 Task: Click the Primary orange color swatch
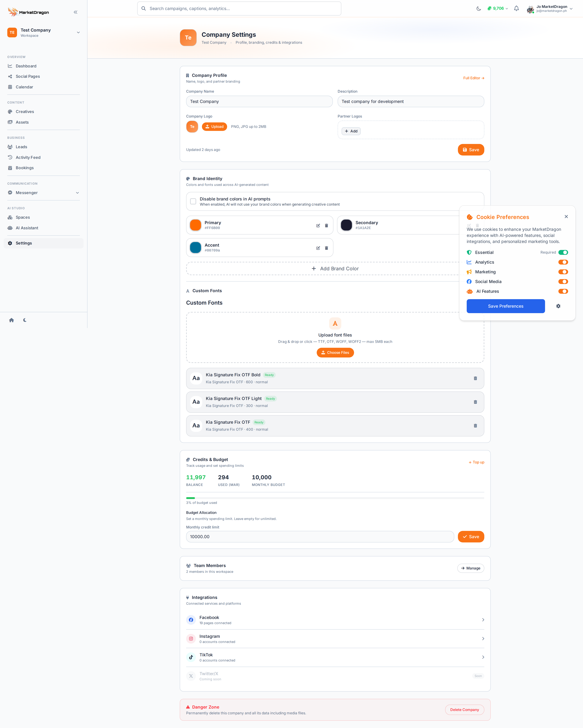coord(195,225)
